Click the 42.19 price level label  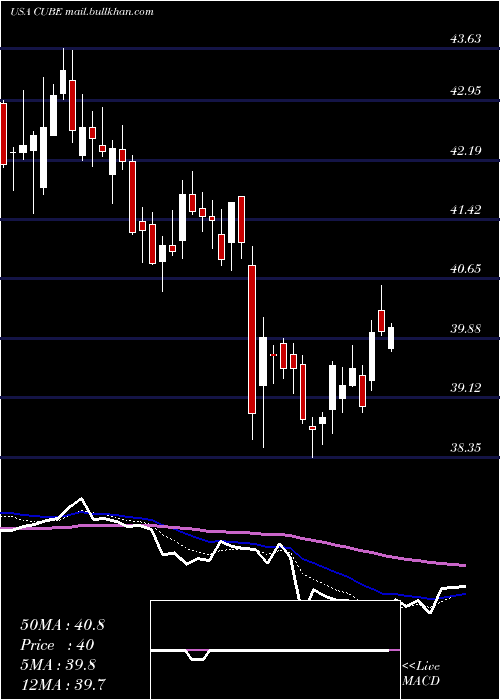coord(466,151)
